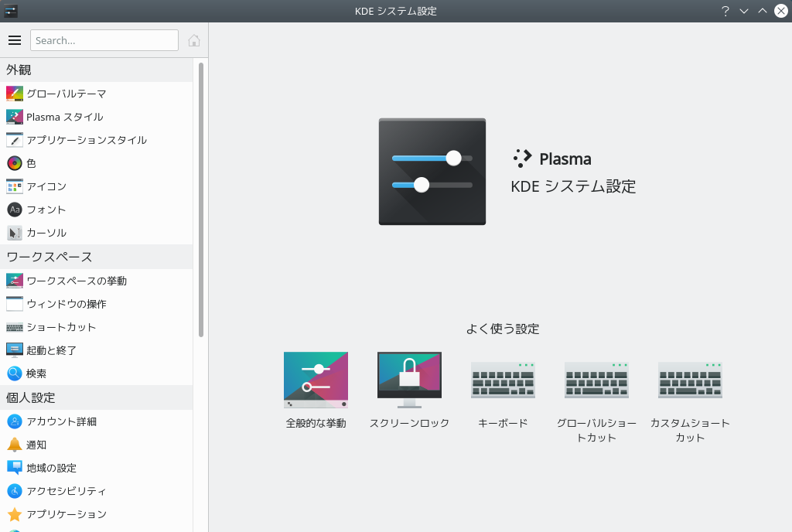This screenshot has width=792, height=532.
Task: Click the sidebar vertical scrollbar
Action: [x=201, y=199]
